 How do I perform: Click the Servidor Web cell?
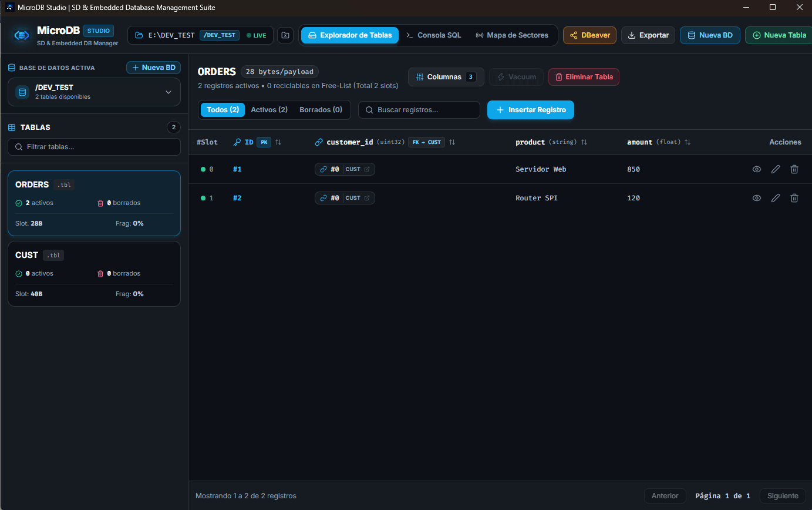[x=541, y=169]
